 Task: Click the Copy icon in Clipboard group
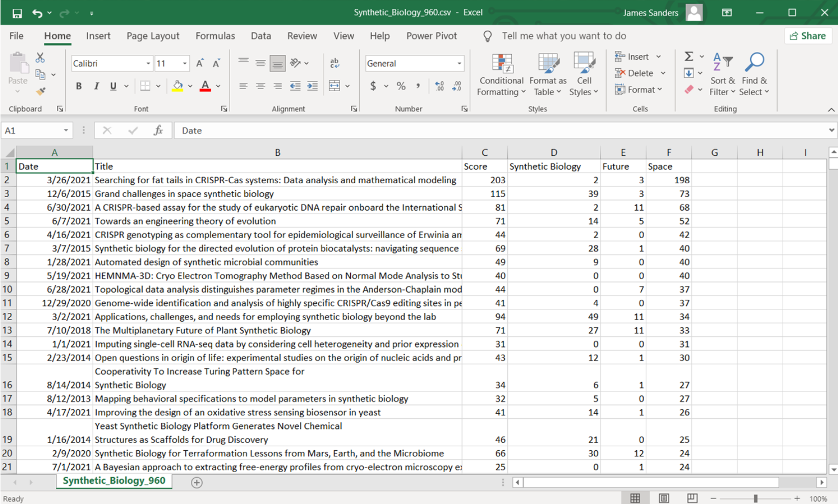pyautogui.click(x=40, y=75)
